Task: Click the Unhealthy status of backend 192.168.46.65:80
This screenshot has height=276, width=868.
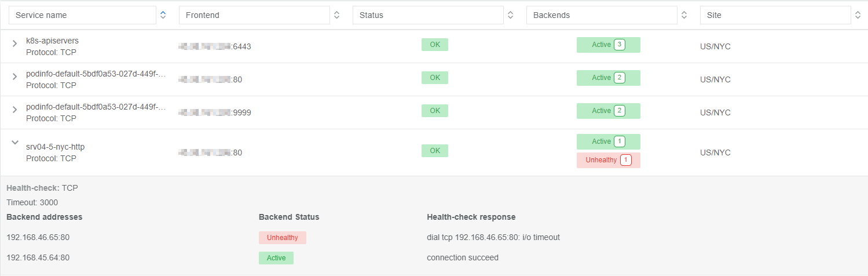Action: pyautogui.click(x=282, y=238)
